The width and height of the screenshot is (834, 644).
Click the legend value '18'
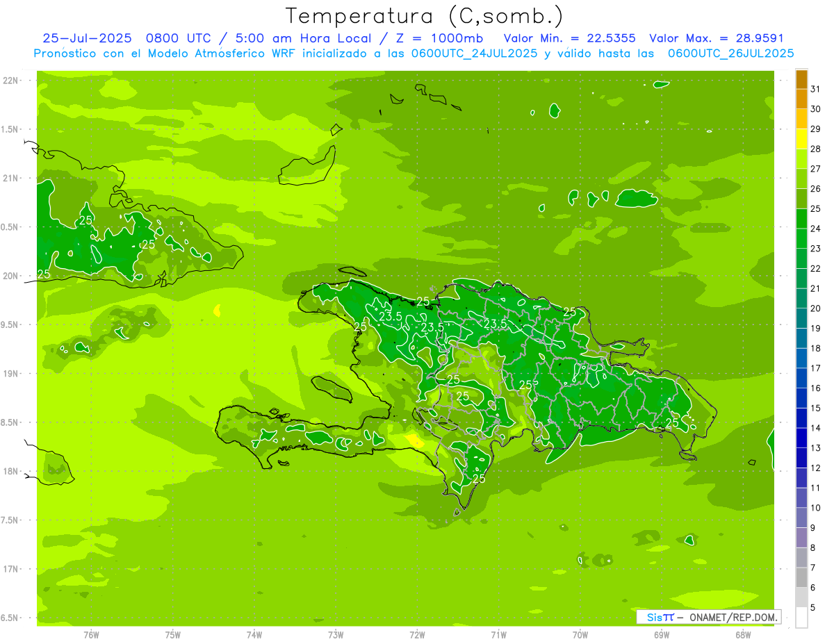[x=816, y=348]
